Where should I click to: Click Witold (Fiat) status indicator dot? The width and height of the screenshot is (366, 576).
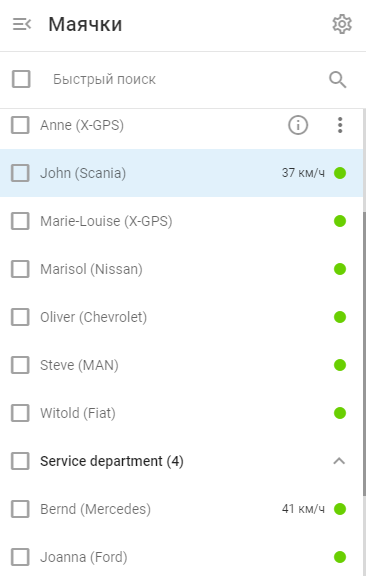click(340, 413)
